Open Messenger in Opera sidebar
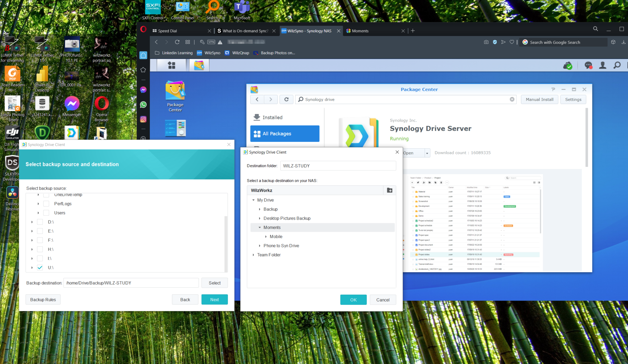The height and width of the screenshot is (364, 628). [x=143, y=90]
